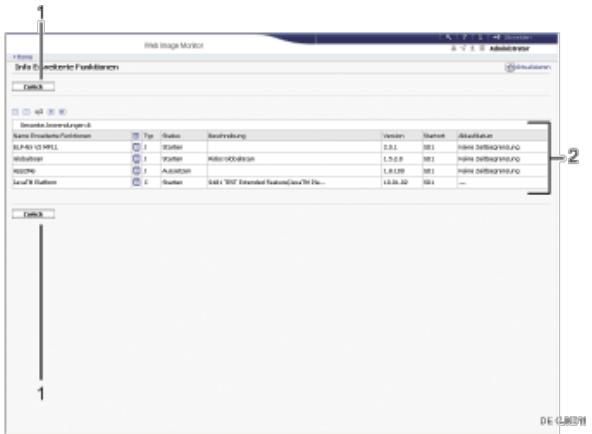
Task: Click the status icon directly left of Administrator
Action: 482,48
